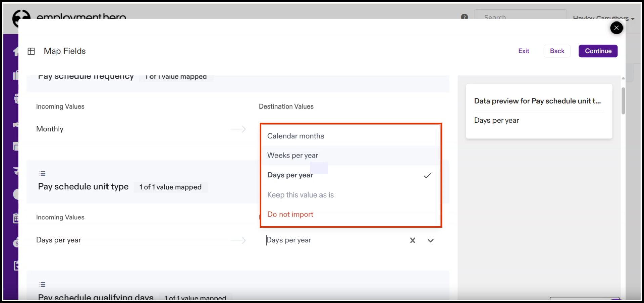Clear the Days per year selection
644x303 pixels.
pos(412,240)
